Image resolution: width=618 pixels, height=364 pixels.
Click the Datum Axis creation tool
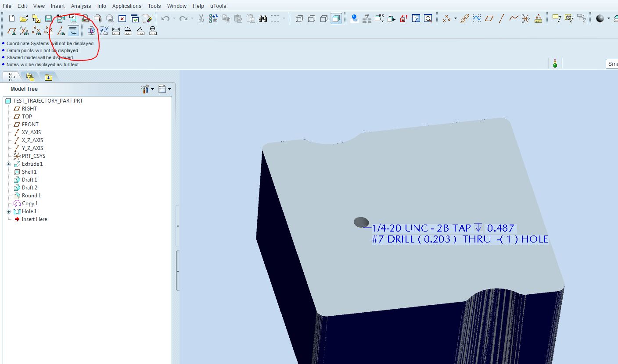pos(502,18)
